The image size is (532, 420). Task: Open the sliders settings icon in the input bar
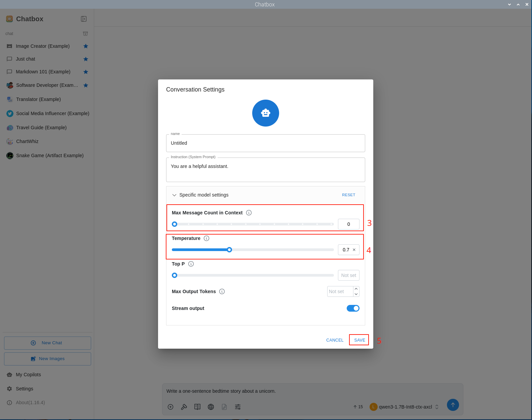pyautogui.click(x=238, y=407)
